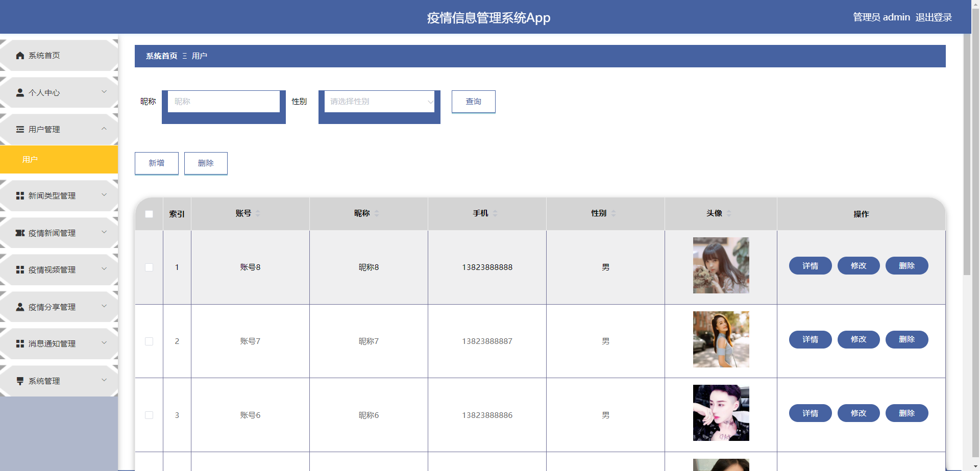
Task: Click the 昵称6 cell
Action: (369, 415)
